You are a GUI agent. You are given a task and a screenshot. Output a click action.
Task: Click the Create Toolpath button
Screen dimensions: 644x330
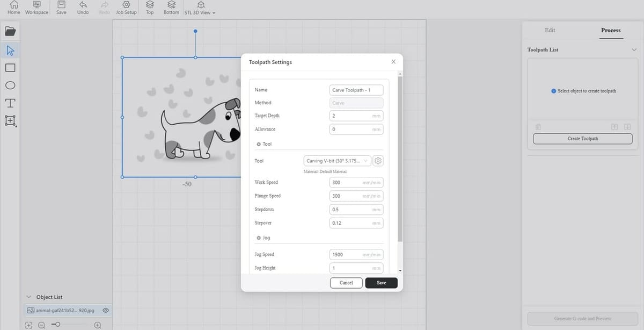click(x=583, y=139)
